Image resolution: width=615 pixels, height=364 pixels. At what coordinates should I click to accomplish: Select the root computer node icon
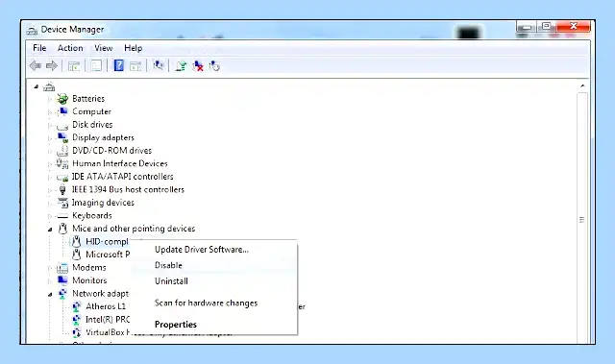49,86
